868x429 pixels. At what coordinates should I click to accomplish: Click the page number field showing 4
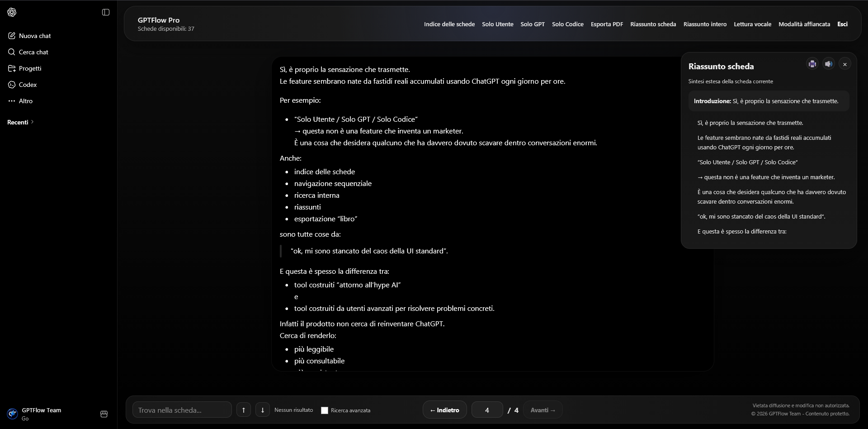[487, 410]
